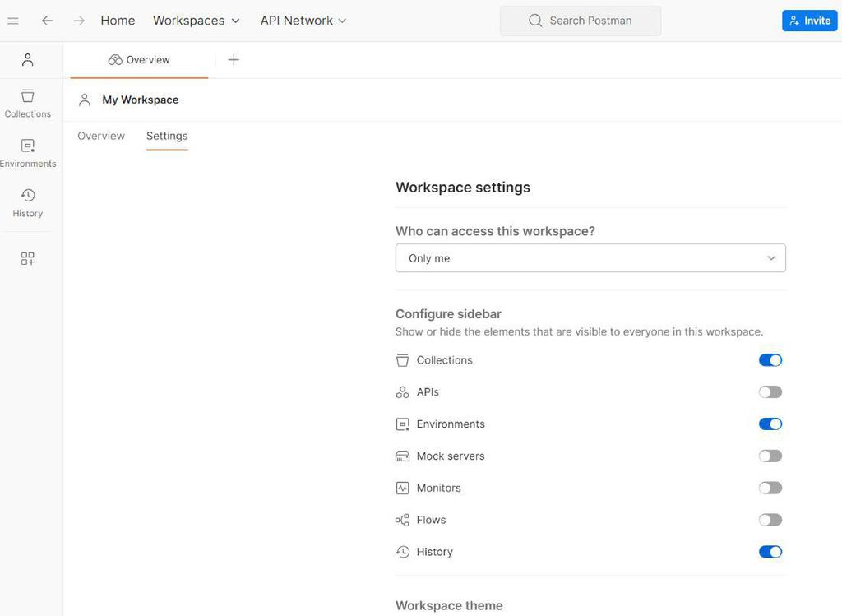Click the user profile icon in sidebar
This screenshot has width=842, height=616.
tap(28, 60)
